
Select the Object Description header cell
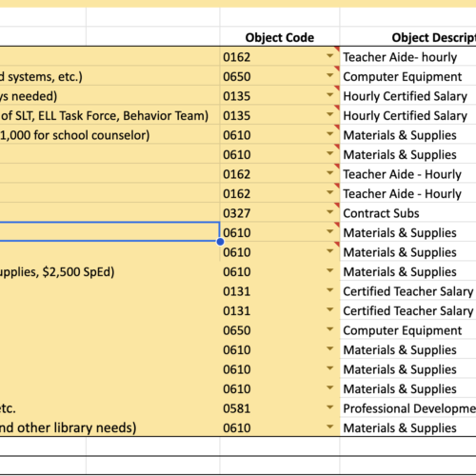point(408,37)
